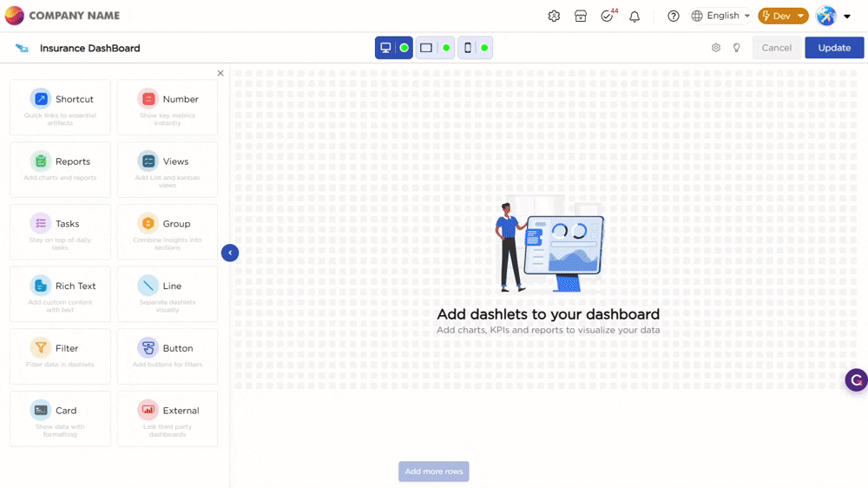This screenshot has width=868, height=488.
Task: Open the English language dropdown
Action: (x=721, y=16)
